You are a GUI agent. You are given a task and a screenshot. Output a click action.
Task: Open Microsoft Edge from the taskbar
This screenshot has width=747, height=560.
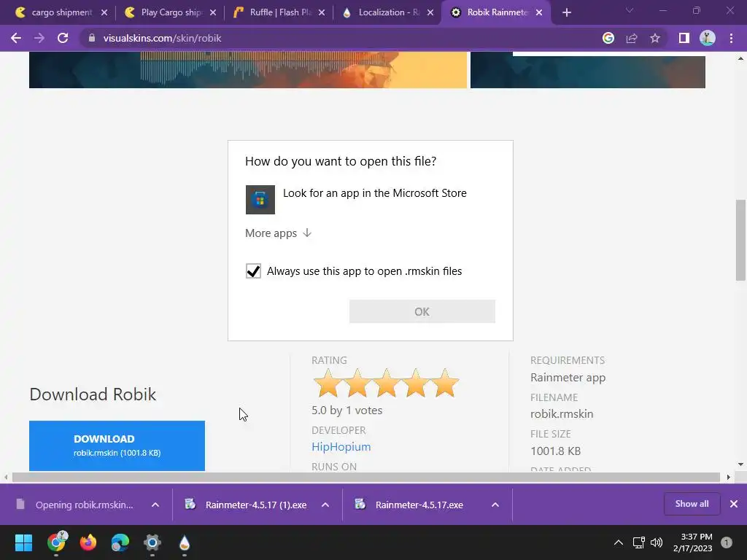[x=120, y=542]
